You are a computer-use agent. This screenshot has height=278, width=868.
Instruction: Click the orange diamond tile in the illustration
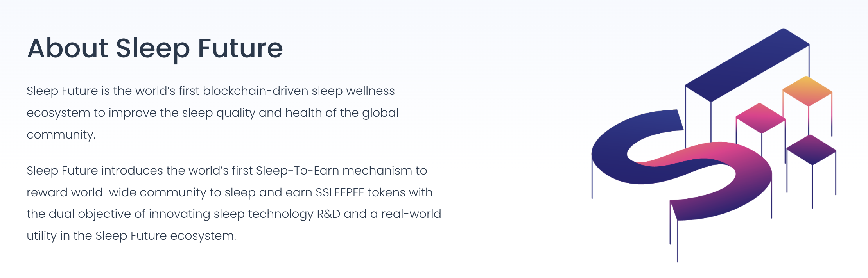coord(807,91)
